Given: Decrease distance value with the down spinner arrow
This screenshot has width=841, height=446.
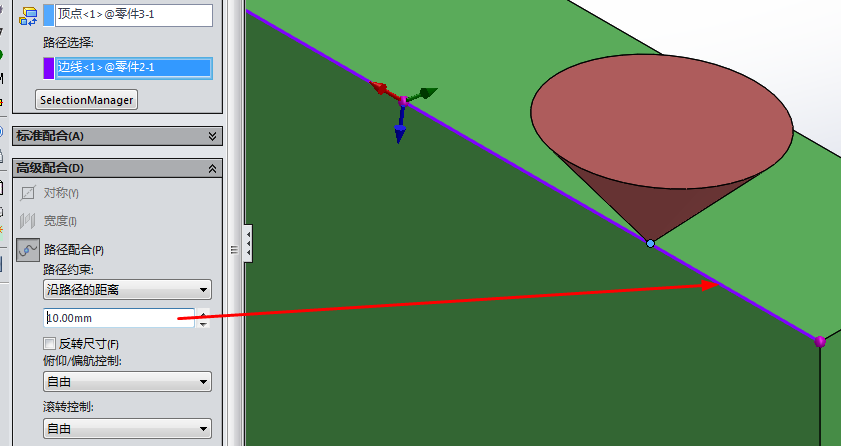Looking at the screenshot, I should tap(204, 324).
